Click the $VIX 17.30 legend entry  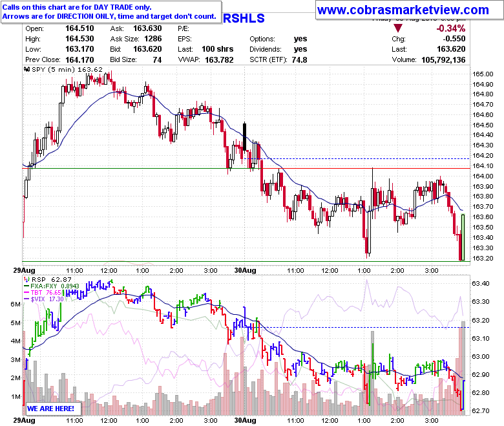tap(44, 299)
